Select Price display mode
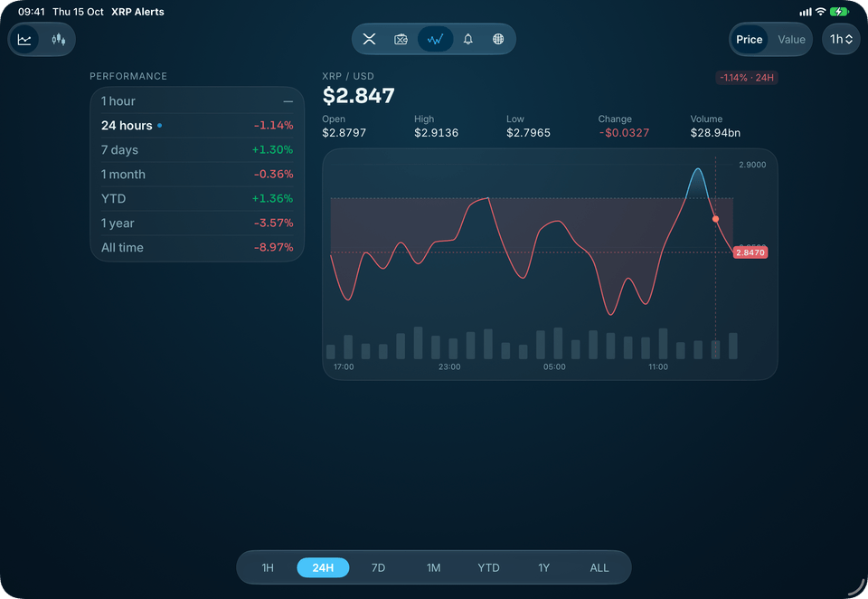Screen dimensions: 868x599 pos(749,39)
